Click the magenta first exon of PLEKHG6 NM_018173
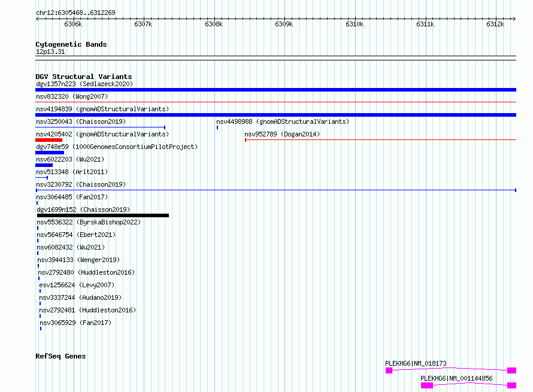The height and width of the screenshot is (392, 533). coord(389,370)
